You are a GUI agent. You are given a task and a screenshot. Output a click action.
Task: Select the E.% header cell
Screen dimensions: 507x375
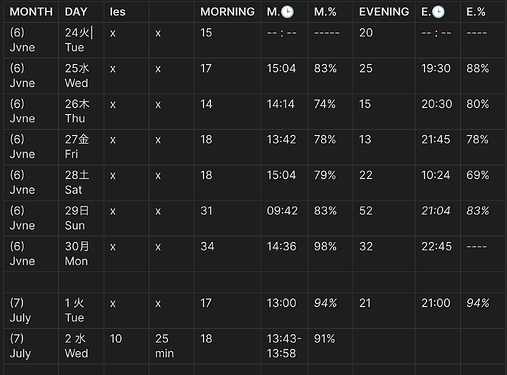482,12
